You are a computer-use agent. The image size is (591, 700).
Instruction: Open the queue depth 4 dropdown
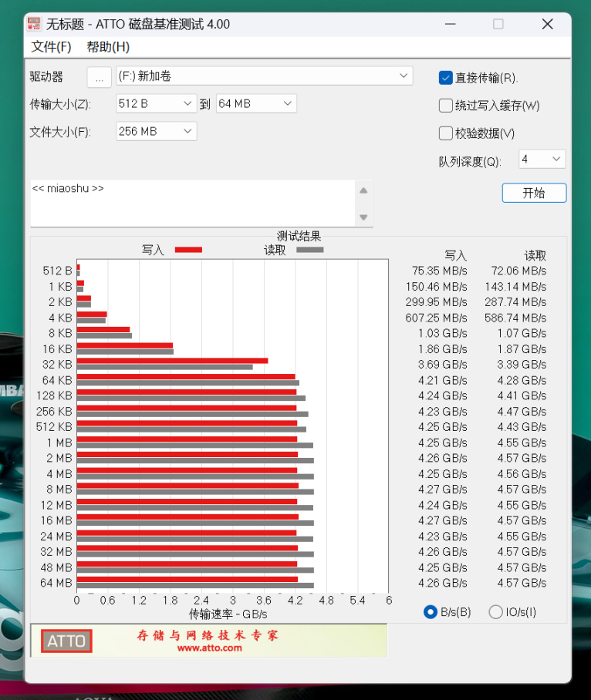click(x=542, y=159)
